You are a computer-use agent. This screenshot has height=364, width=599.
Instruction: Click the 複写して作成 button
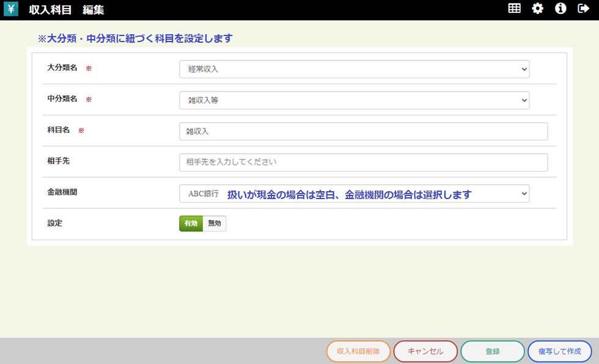(x=560, y=351)
